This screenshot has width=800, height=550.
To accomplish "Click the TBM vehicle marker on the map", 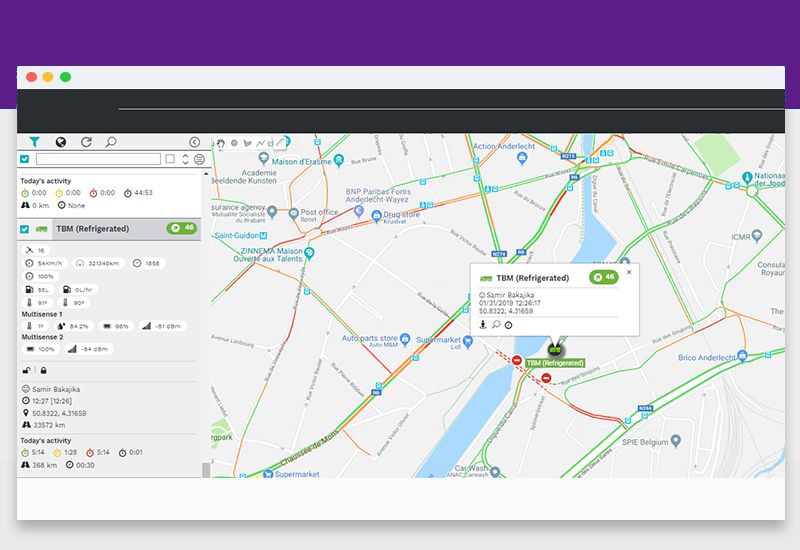I will tap(555, 350).
